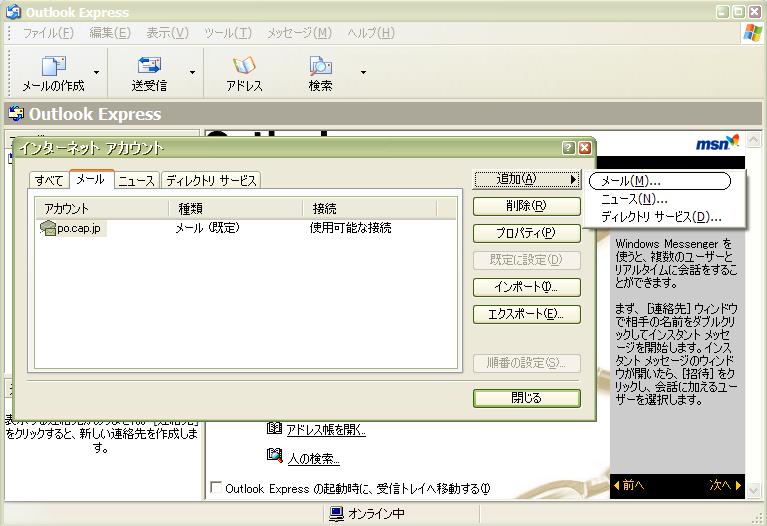The height and width of the screenshot is (526, 767).
Task: Click the プロパティ(P) properties button
Action: tap(527, 233)
